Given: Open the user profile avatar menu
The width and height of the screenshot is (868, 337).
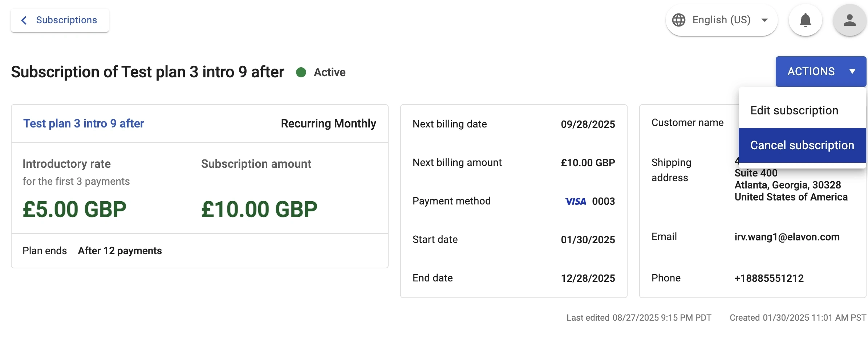Looking at the screenshot, I should [x=849, y=20].
